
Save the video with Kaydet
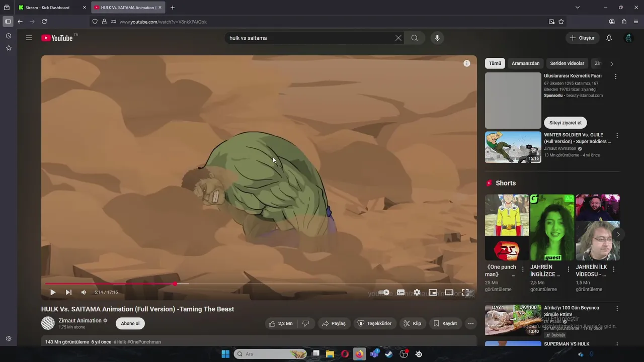pyautogui.click(x=445, y=323)
